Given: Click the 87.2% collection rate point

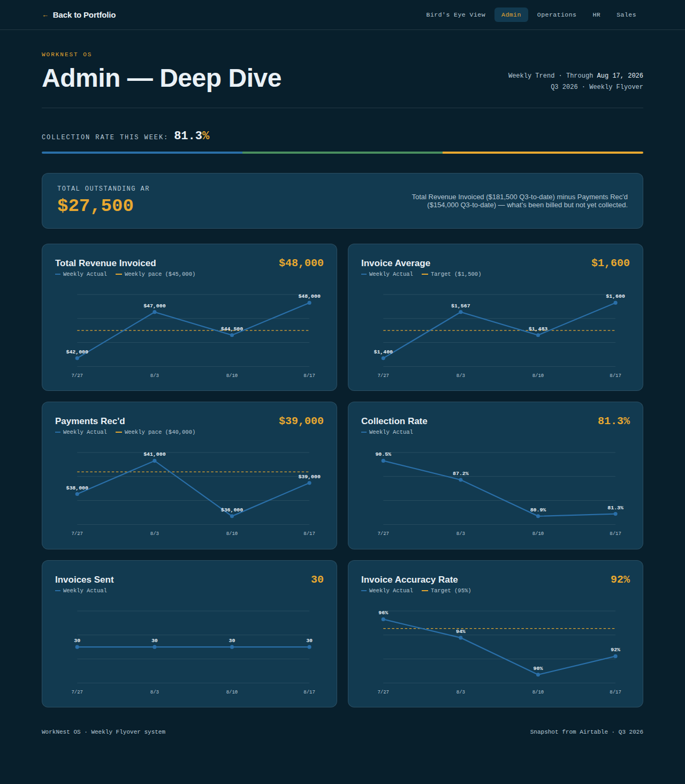Looking at the screenshot, I should tap(461, 480).
